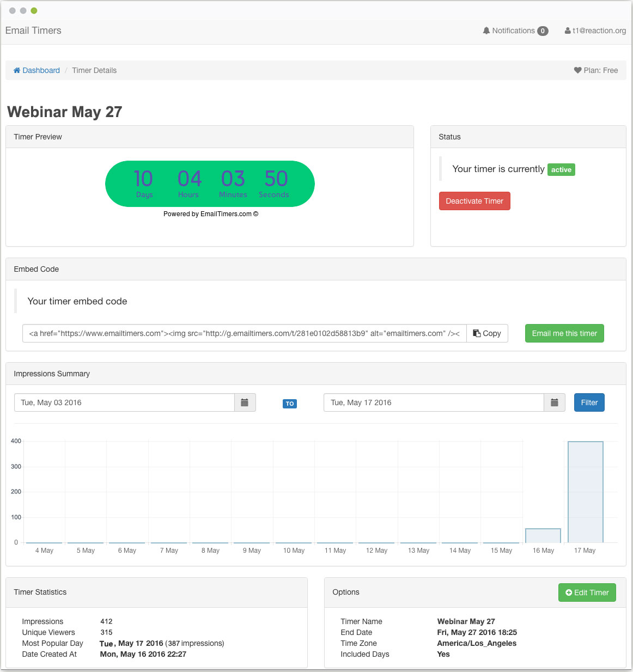The image size is (633, 672).
Task: Navigate to Dashboard via the breadcrumb
Action: click(41, 70)
